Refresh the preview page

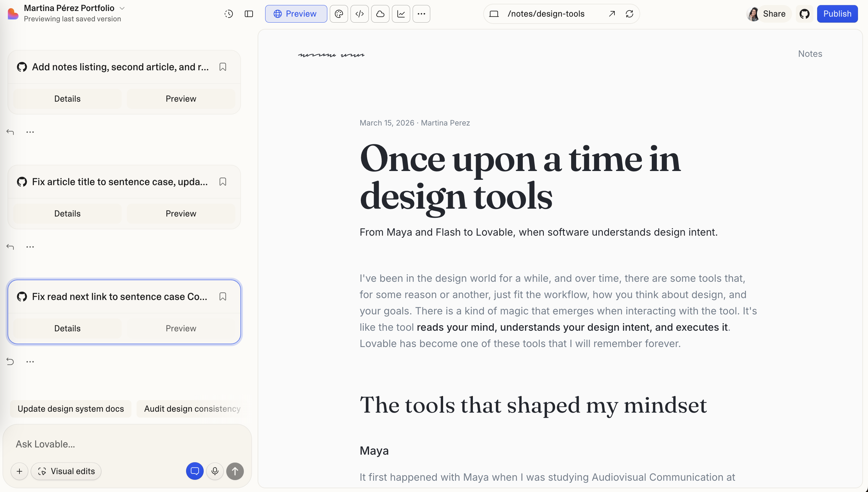point(630,14)
